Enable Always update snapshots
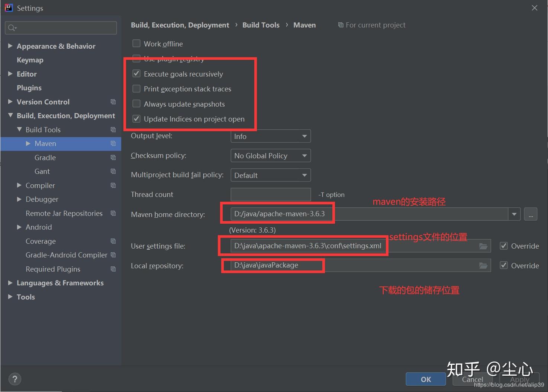This screenshot has width=548, height=392. (x=136, y=104)
